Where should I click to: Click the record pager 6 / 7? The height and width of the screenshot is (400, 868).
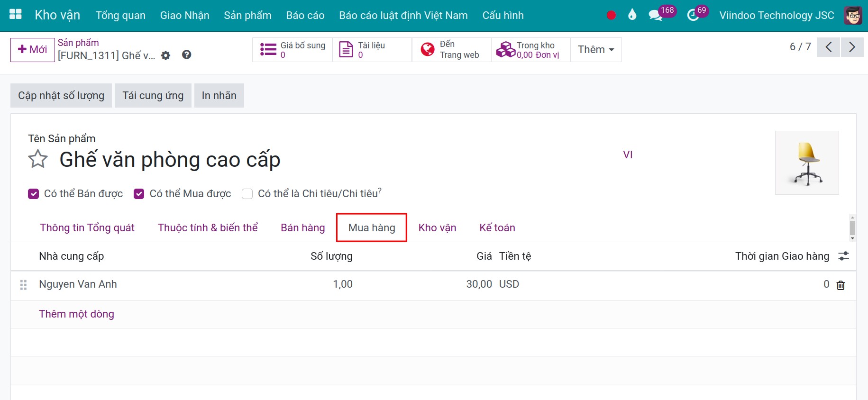click(800, 47)
